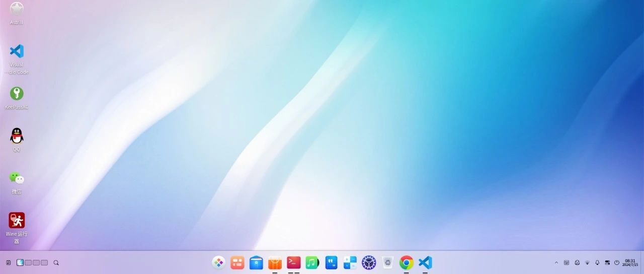Switch to the fourth workspace thumbnail
This screenshot has height=274, width=644.
44,262
